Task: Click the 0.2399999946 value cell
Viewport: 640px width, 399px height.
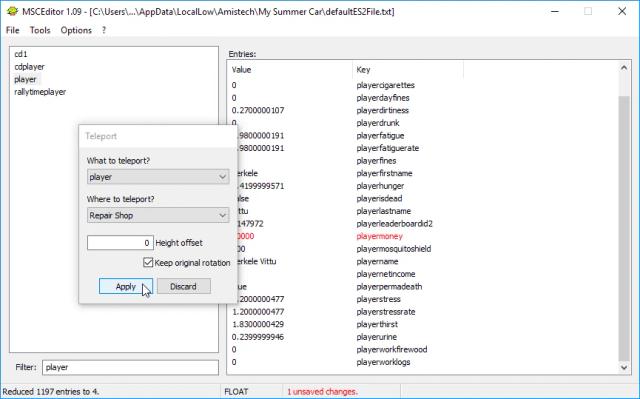Action: click(258, 337)
